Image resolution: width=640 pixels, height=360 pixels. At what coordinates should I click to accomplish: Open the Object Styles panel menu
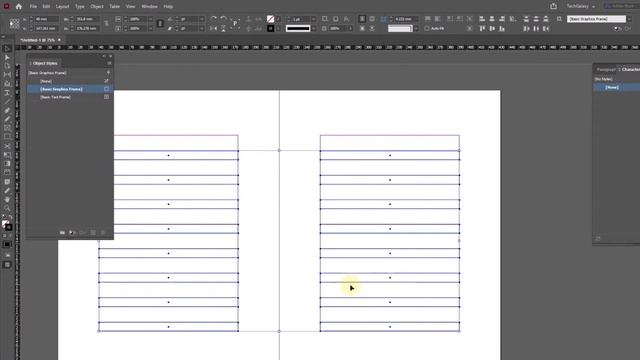(109, 63)
